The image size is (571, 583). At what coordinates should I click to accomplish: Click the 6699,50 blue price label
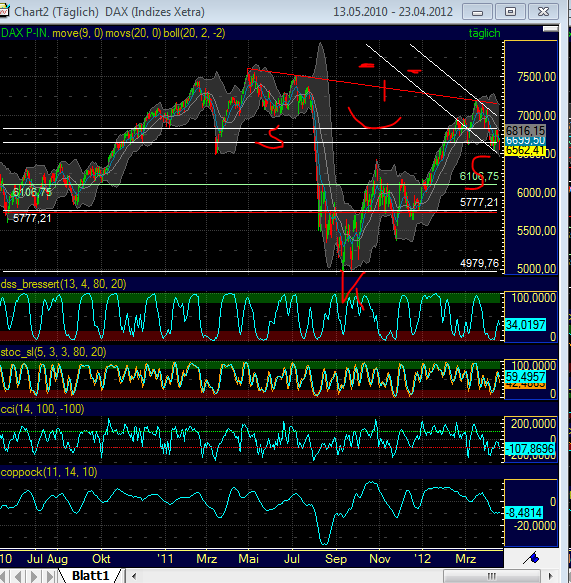pos(525,140)
